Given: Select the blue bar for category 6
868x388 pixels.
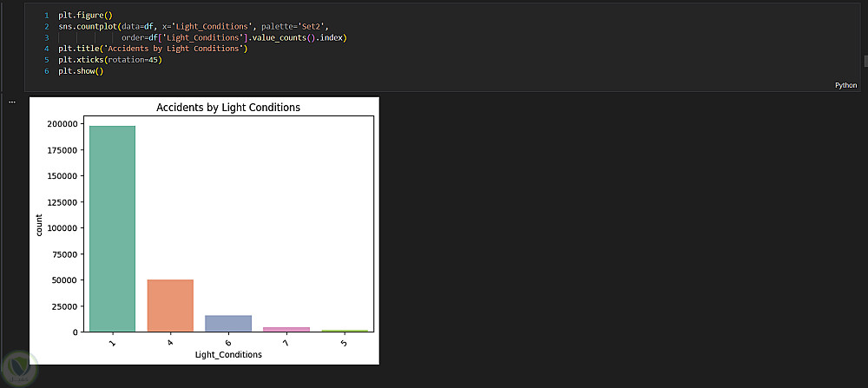Looking at the screenshot, I should tap(228, 323).
